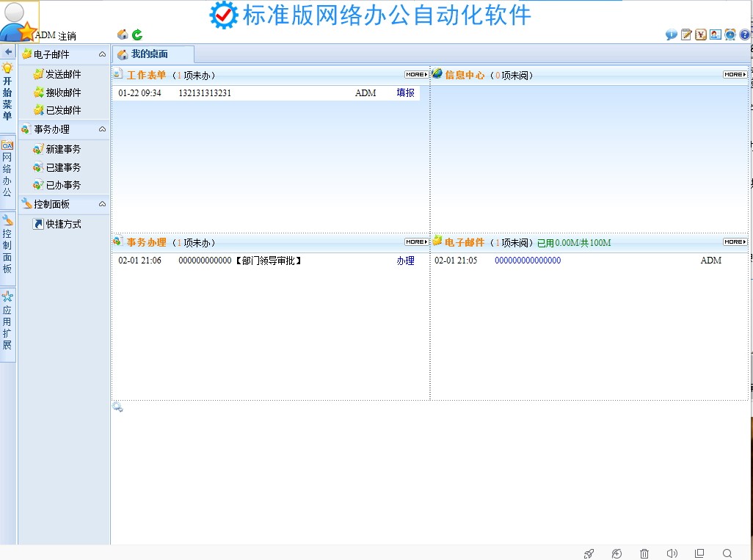Open email 000000000000000 link
Viewport: 753px width, 560px height.
point(528,261)
